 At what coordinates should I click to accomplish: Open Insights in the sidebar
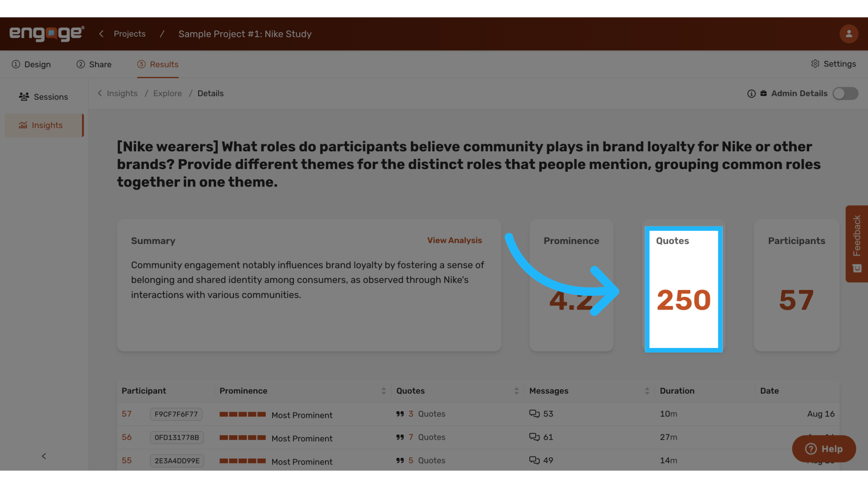(x=44, y=125)
